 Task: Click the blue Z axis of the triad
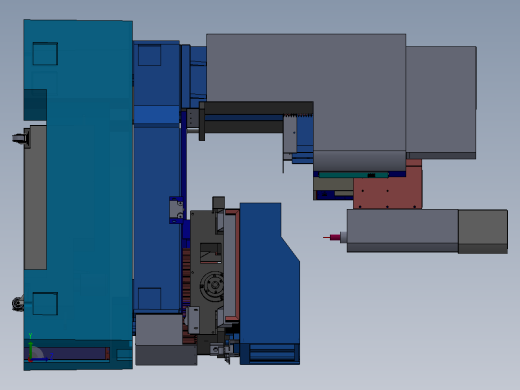click(41, 359)
